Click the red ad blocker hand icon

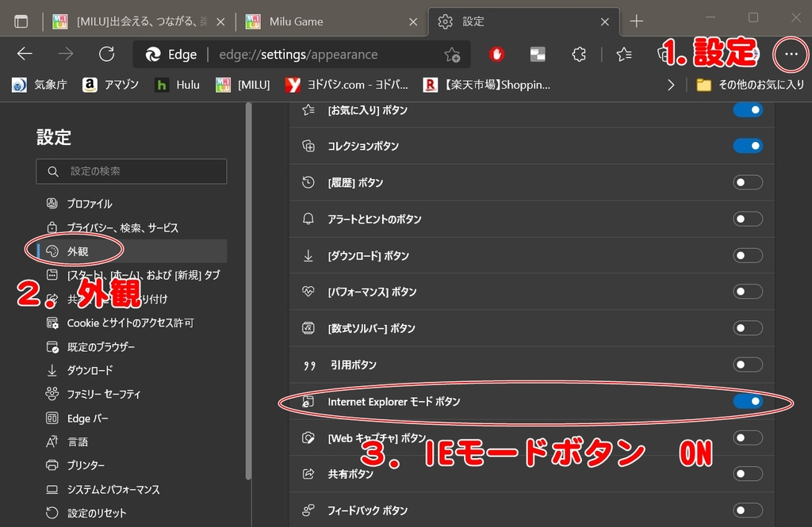click(x=496, y=54)
